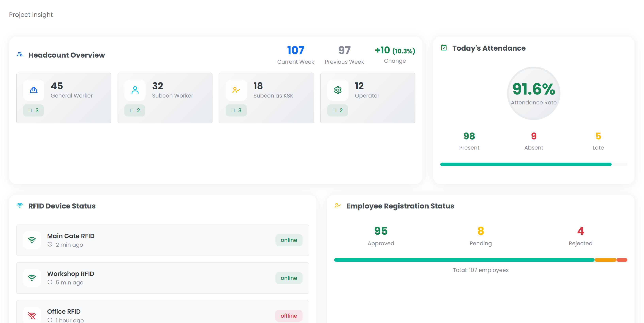Click the Employee Registration Status user icon

pos(338,205)
